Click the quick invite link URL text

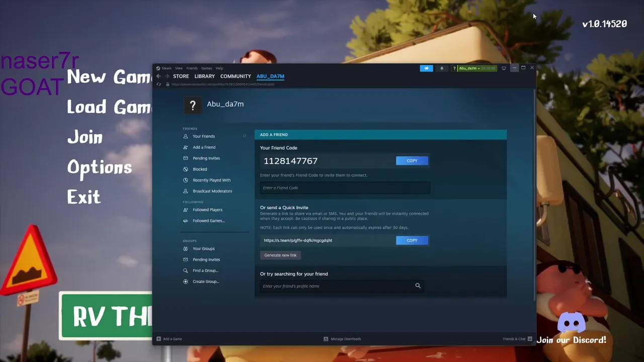click(298, 240)
